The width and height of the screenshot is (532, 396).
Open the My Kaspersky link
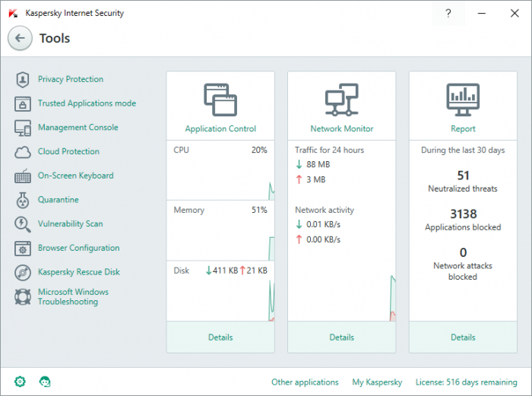point(377,382)
